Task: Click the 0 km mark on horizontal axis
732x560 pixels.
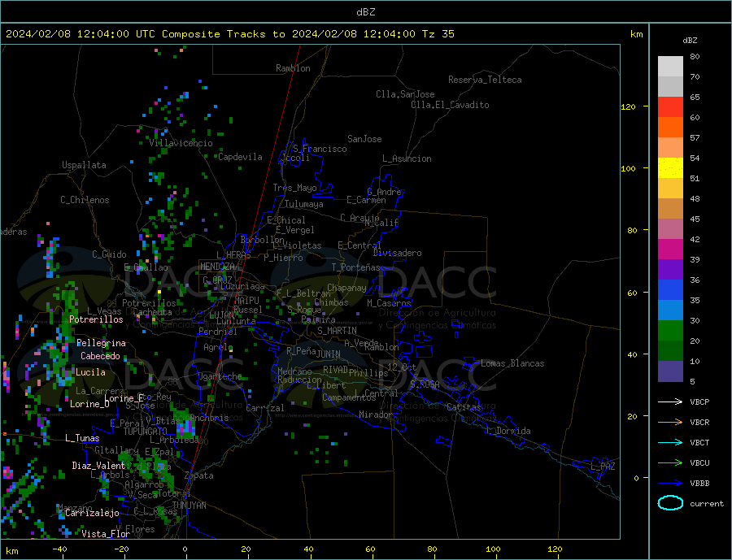Action: point(185,549)
